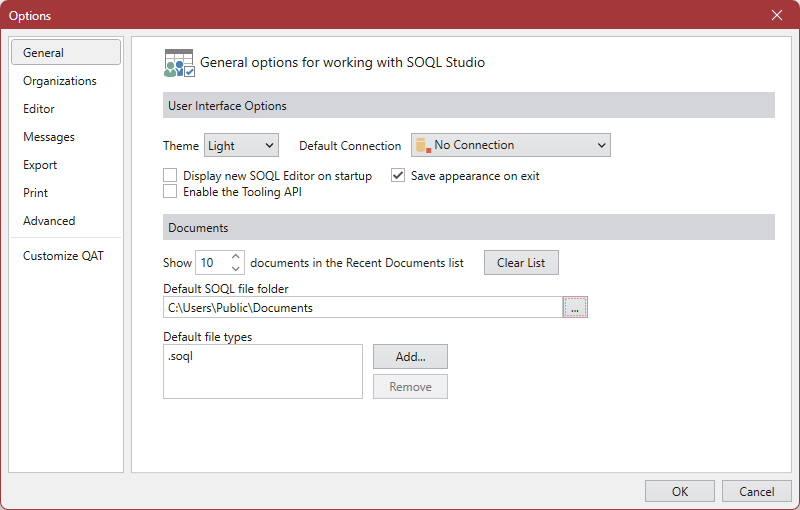Open the Customize QAT page

click(x=66, y=256)
